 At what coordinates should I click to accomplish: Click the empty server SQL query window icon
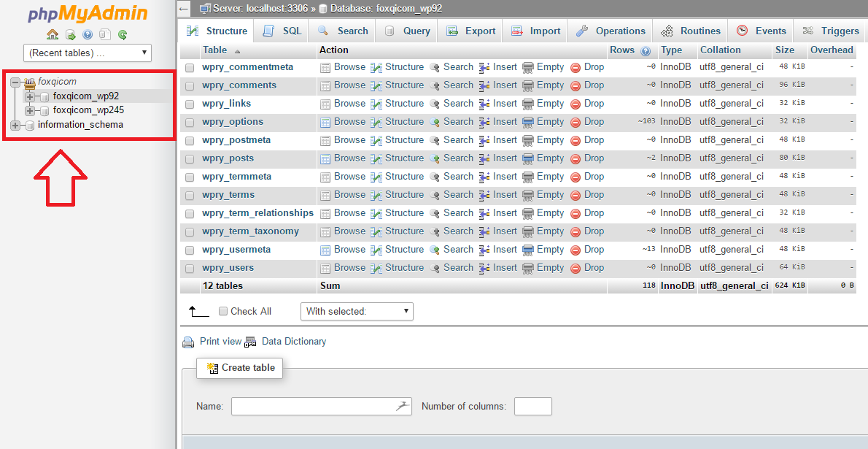click(x=70, y=34)
